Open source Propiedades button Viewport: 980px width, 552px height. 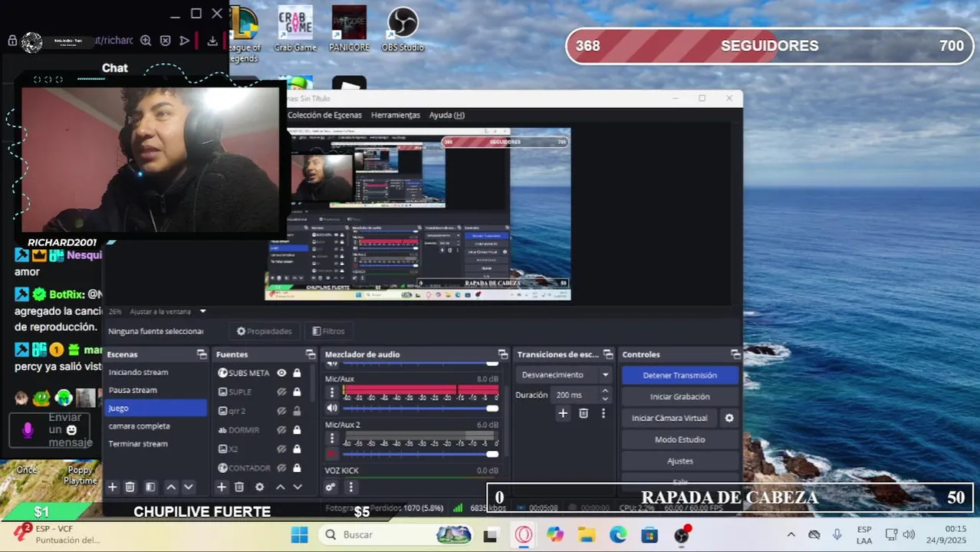pyautogui.click(x=265, y=331)
